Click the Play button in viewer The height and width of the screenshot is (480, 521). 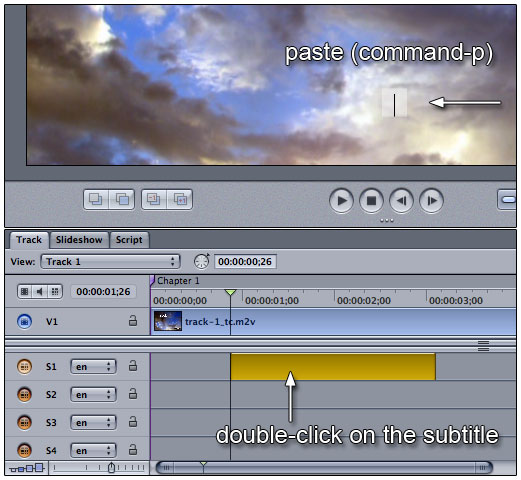click(341, 201)
